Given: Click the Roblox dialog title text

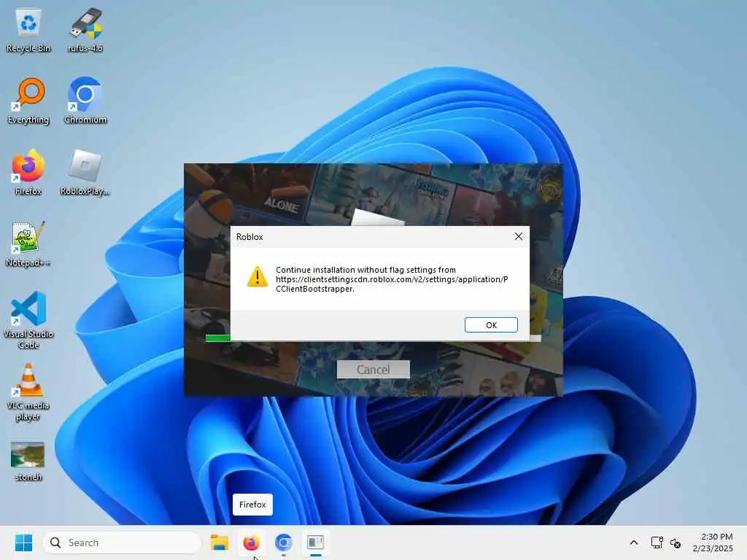Looking at the screenshot, I should pyautogui.click(x=249, y=237).
